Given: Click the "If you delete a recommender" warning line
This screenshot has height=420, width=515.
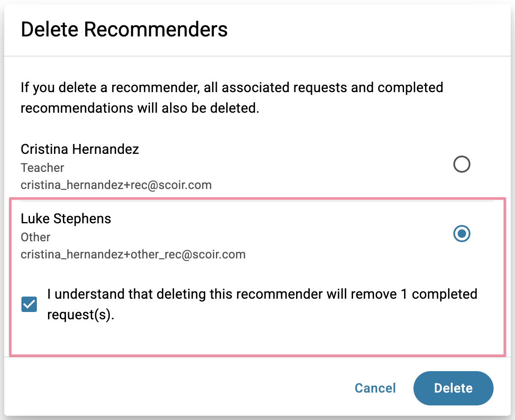Looking at the screenshot, I should (231, 88).
